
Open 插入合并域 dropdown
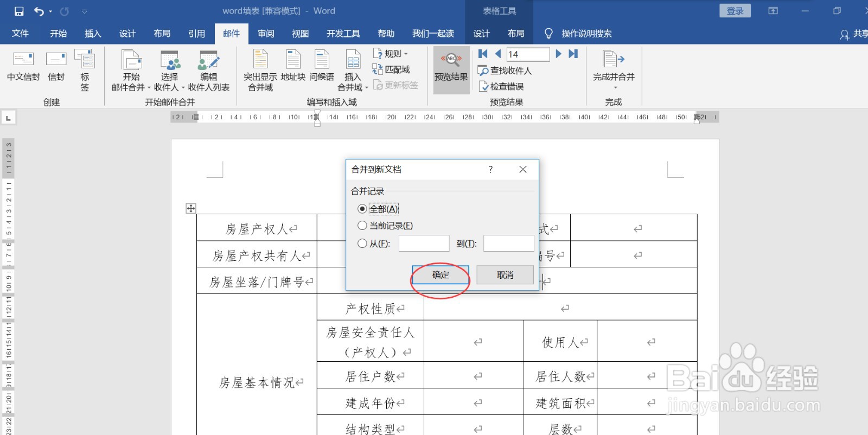click(353, 71)
